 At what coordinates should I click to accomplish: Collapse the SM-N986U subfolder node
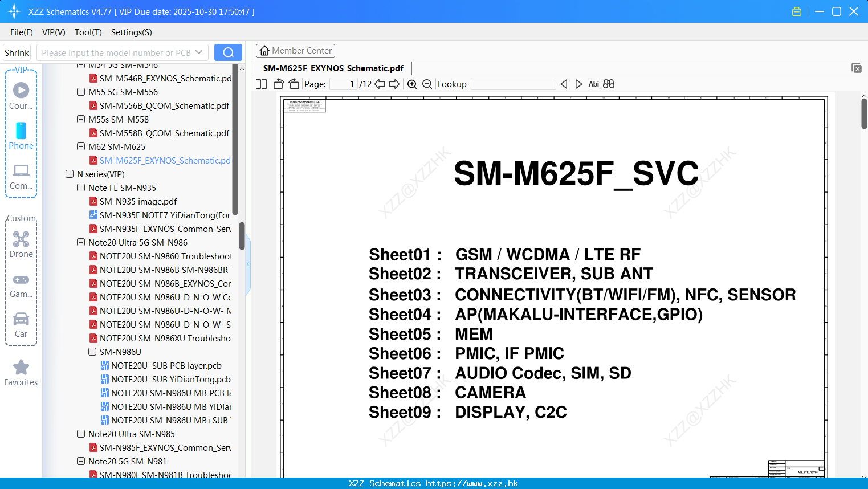[x=92, y=352]
